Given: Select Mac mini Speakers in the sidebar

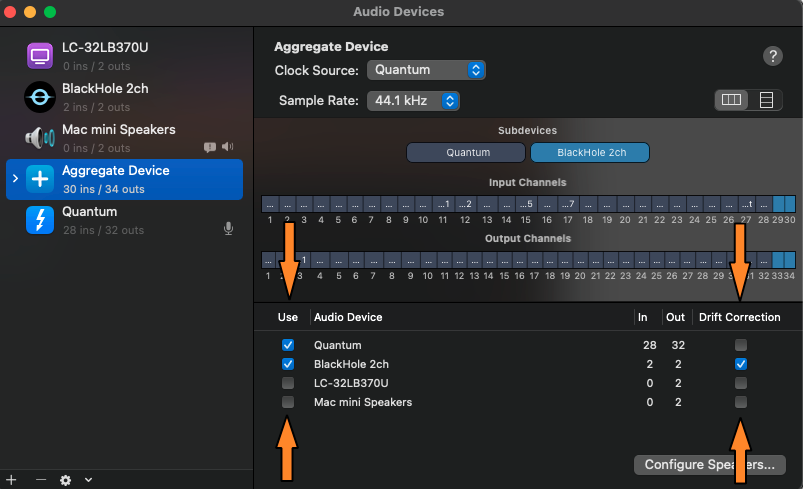Looking at the screenshot, I should (x=124, y=138).
